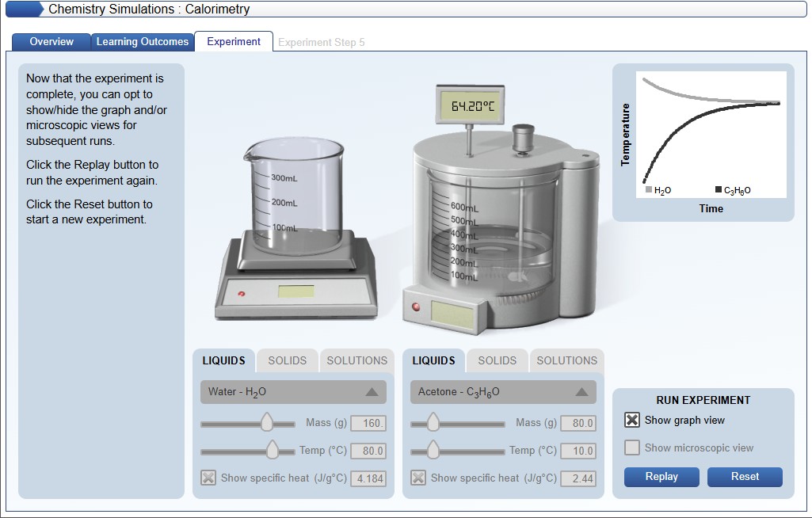Image resolution: width=812 pixels, height=518 pixels.
Task: Click the stirrer knob on the calorimeter lid
Action: coord(522,139)
